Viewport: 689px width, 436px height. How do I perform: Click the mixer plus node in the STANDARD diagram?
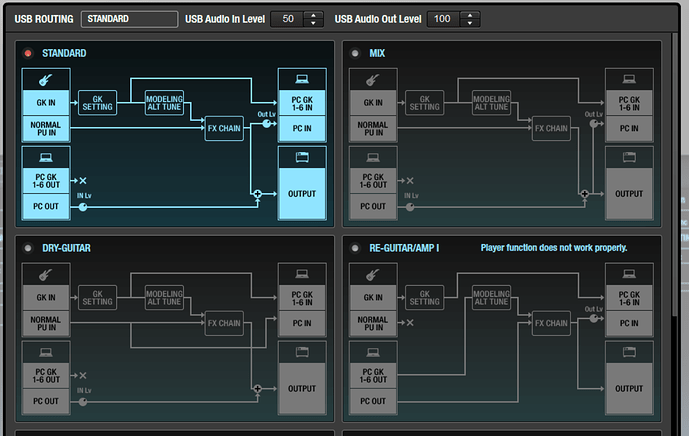pyautogui.click(x=257, y=194)
